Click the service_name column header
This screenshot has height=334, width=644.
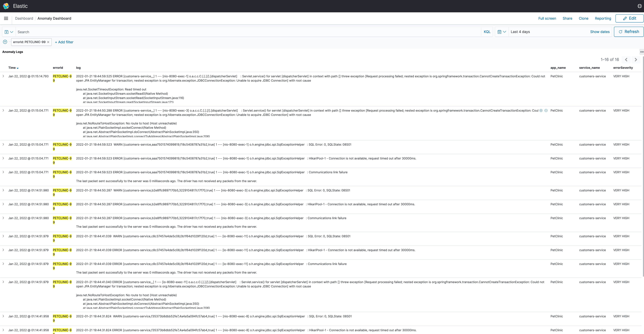point(589,68)
